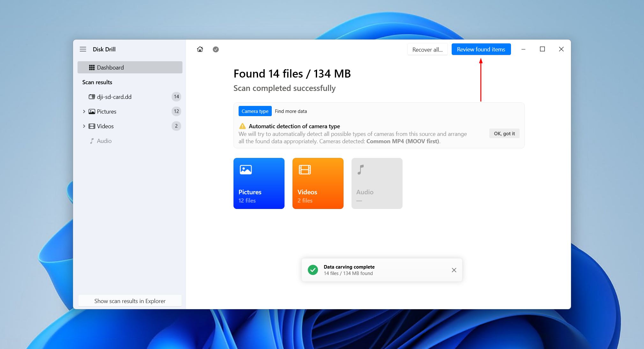644x349 pixels.
Task: Click the Found 14 files / 134 MB heading
Action: (x=292, y=74)
